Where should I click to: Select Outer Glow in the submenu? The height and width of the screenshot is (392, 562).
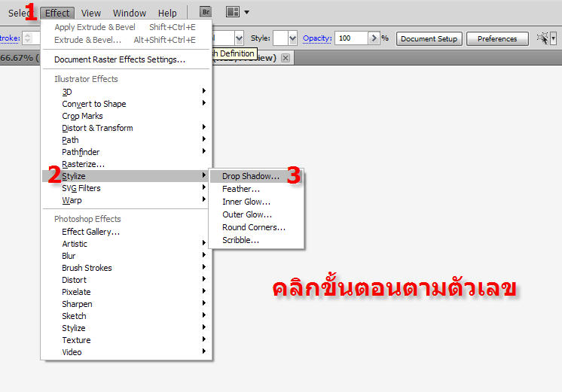pyautogui.click(x=246, y=214)
